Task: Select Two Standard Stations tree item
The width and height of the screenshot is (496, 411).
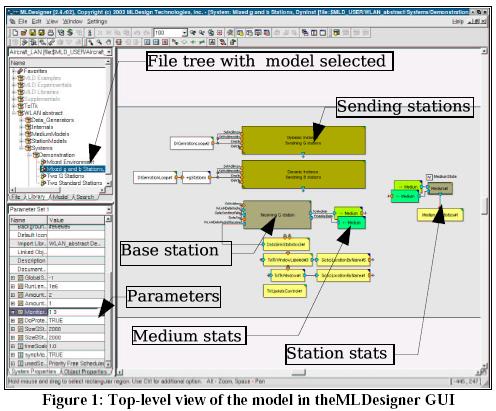Action: (74, 183)
